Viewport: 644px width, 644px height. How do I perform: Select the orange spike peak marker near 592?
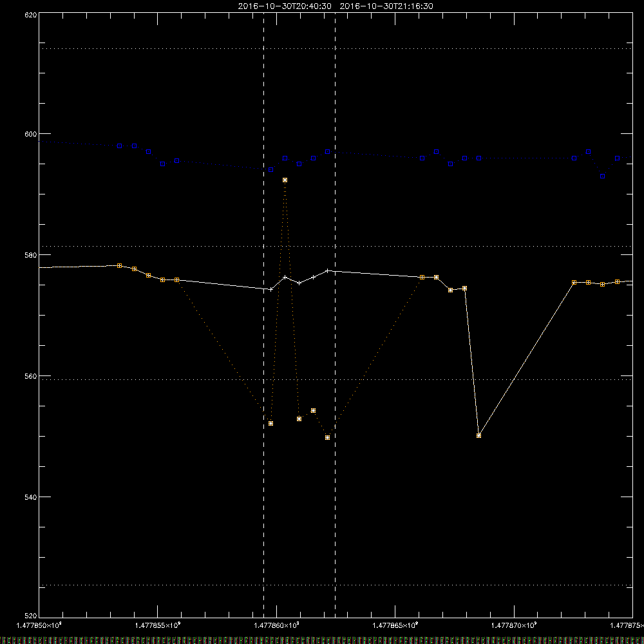pyautogui.click(x=285, y=180)
